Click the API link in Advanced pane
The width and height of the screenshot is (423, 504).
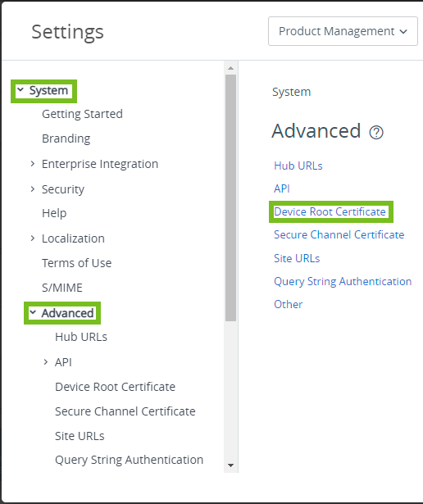282,188
